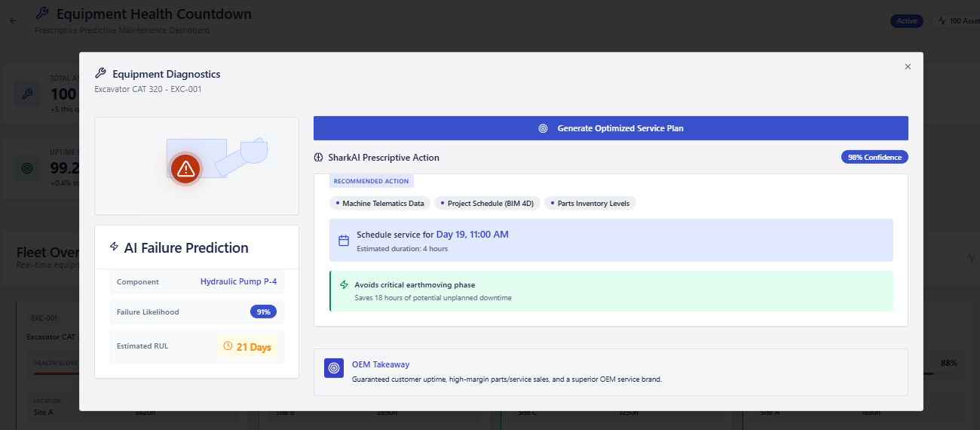Viewport: 980px width, 430px height.
Task: Click the red warning alert icon
Action: [185, 169]
